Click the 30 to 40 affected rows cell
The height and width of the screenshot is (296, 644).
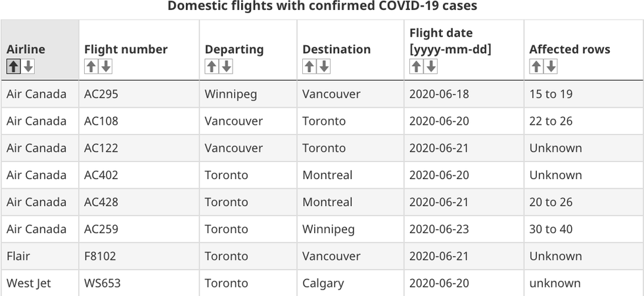point(551,229)
